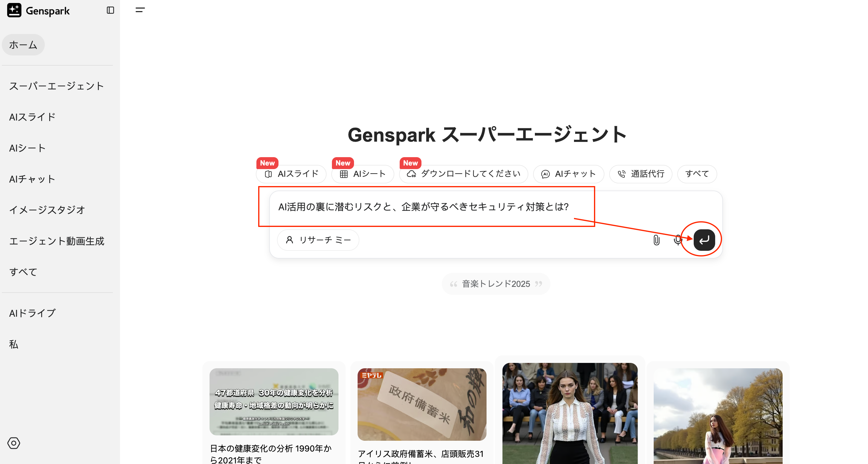Click the リサーチ ミー button
The height and width of the screenshot is (464, 868).
318,240
